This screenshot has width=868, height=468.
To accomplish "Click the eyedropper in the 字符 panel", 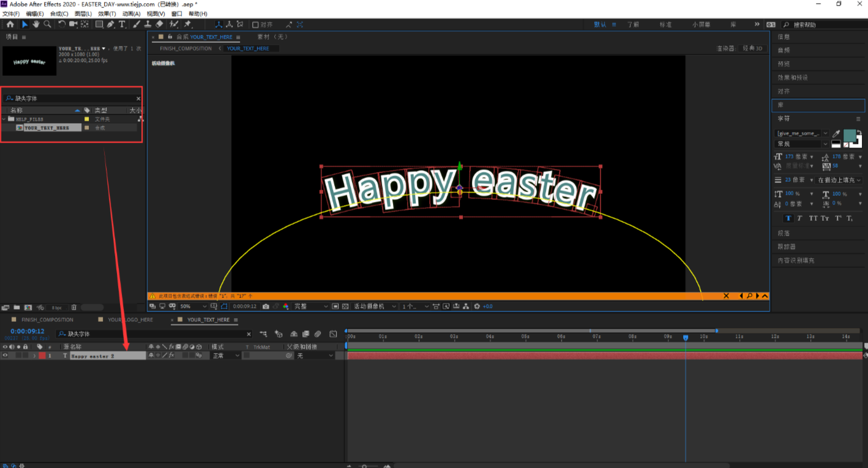I will point(836,133).
